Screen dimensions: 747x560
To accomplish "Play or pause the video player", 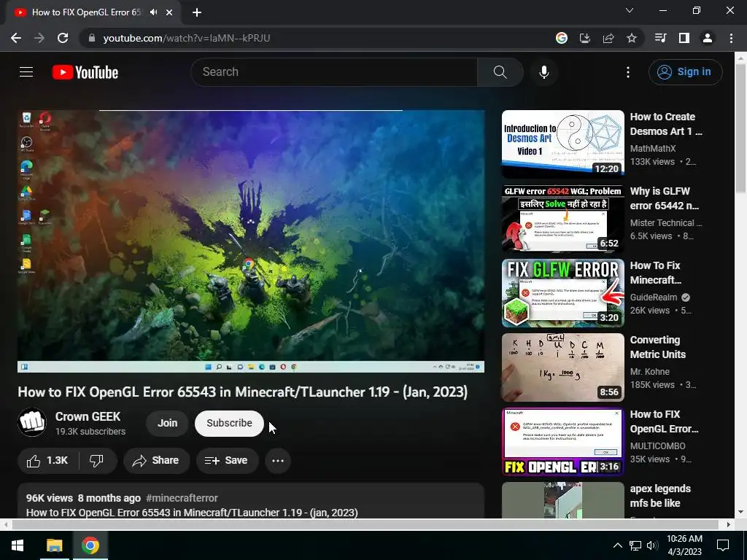I will point(251,241).
